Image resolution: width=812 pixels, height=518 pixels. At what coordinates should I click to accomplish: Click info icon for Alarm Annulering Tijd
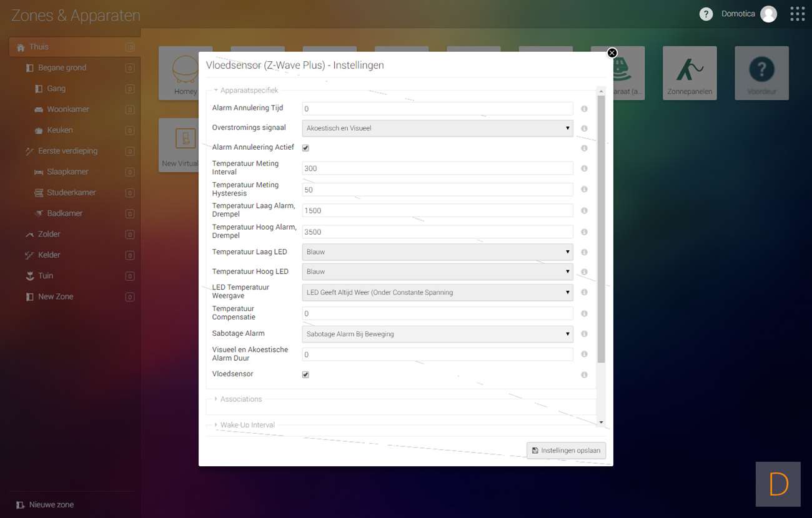[584, 109]
